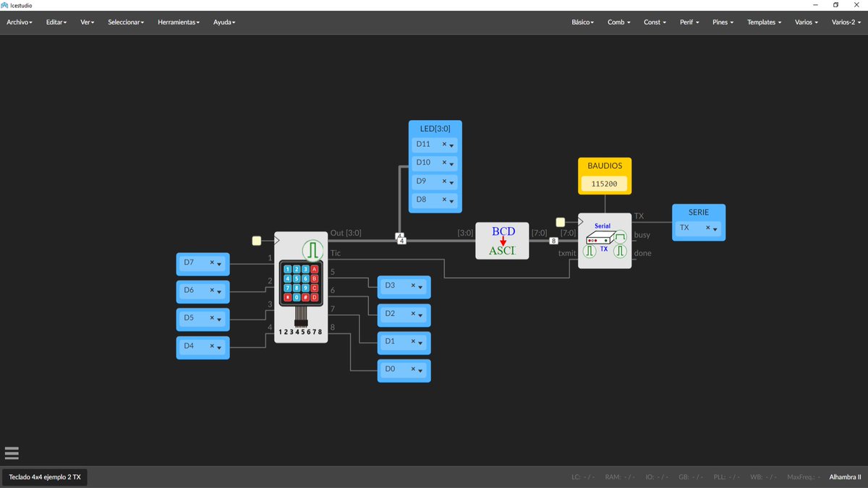Select the Serial TX block
The height and width of the screenshot is (488, 868).
click(605, 241)
